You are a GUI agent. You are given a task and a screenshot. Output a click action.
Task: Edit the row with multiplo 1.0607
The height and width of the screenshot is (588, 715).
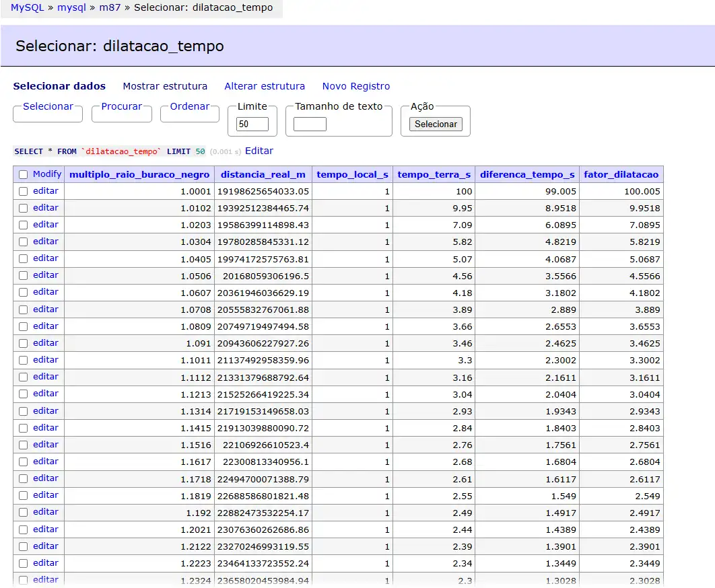tap(46, 292)
